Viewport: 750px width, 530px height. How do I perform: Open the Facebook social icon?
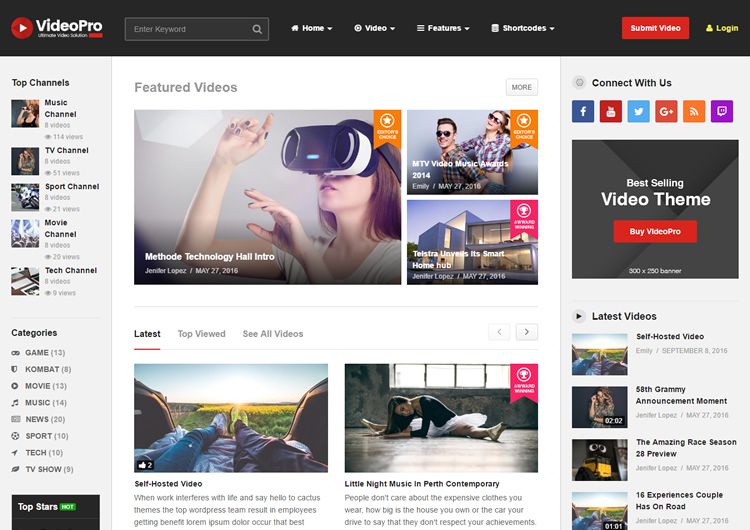tap(583, 111)
